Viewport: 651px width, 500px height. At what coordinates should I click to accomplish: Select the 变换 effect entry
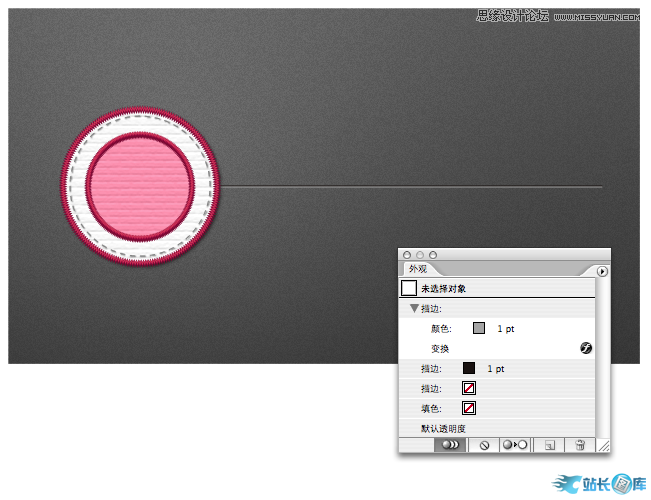[440, 349]
